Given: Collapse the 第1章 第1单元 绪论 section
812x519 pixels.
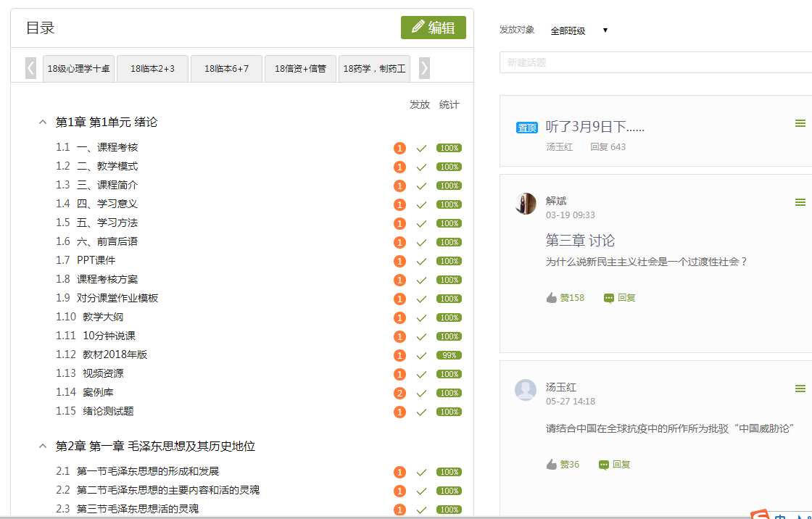Looking at the screenshot, I should [43, 123].
